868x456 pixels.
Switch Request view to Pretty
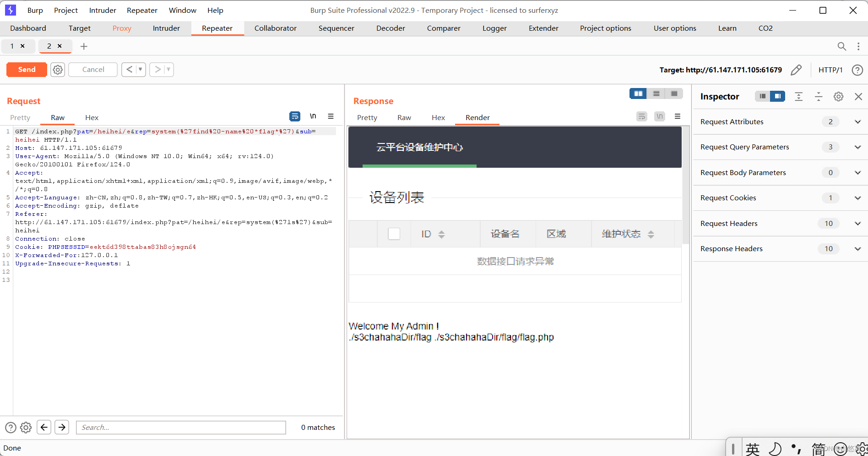pos(20,117)
